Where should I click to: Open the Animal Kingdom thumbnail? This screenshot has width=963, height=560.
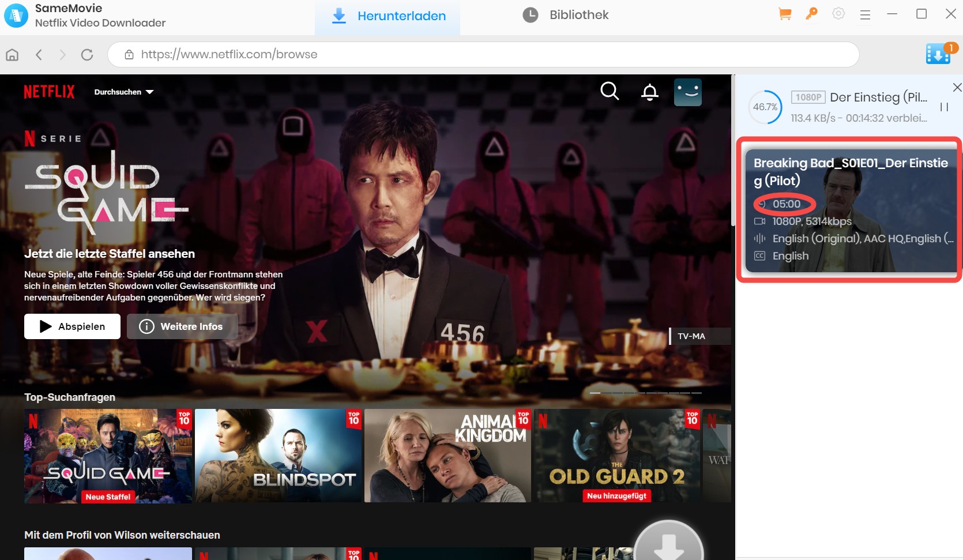[447, 456]
